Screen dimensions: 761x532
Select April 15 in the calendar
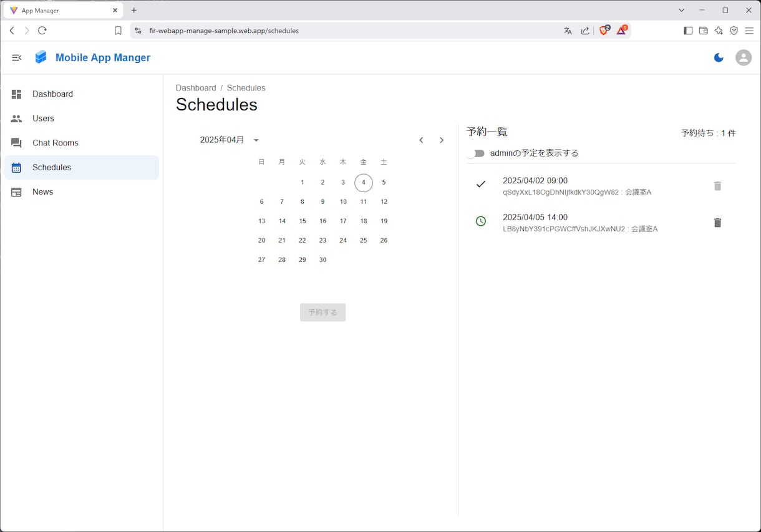click(303, 221)
